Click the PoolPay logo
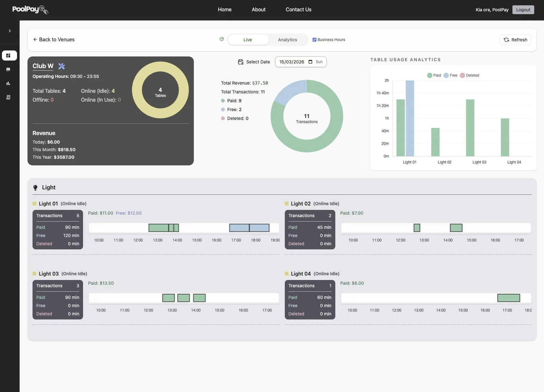 [30, 10]
